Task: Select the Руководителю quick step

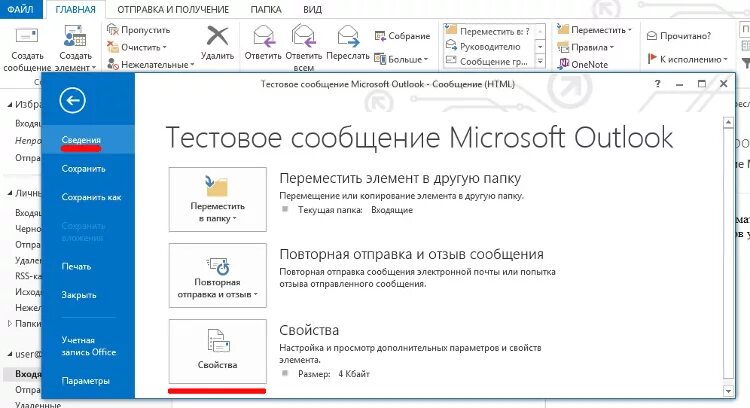Action: 488,46
